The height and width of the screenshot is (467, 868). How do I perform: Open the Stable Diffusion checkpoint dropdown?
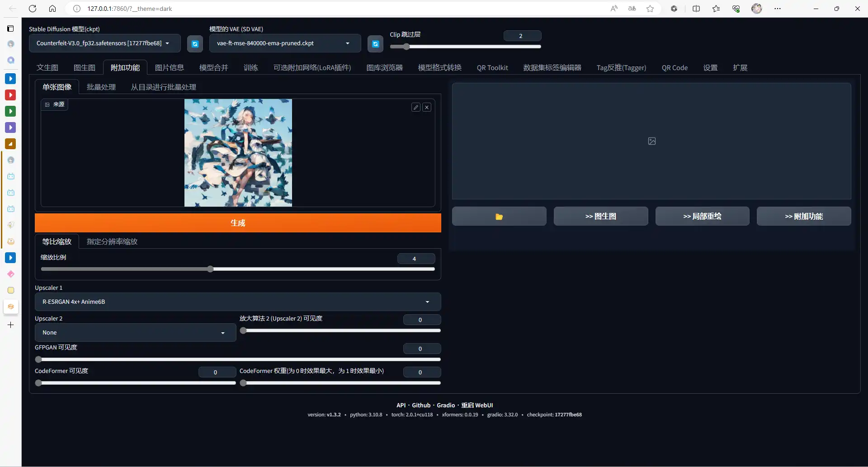pos(104,43)
